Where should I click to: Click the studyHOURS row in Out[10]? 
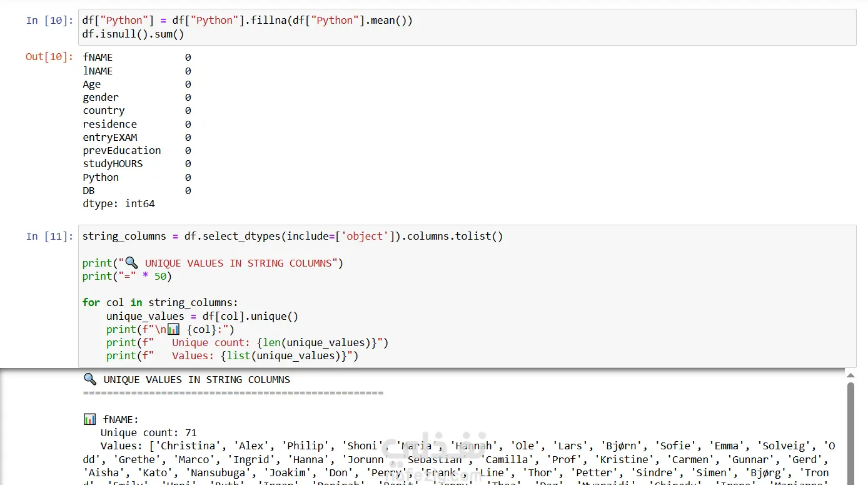click(x=137, y=164)
